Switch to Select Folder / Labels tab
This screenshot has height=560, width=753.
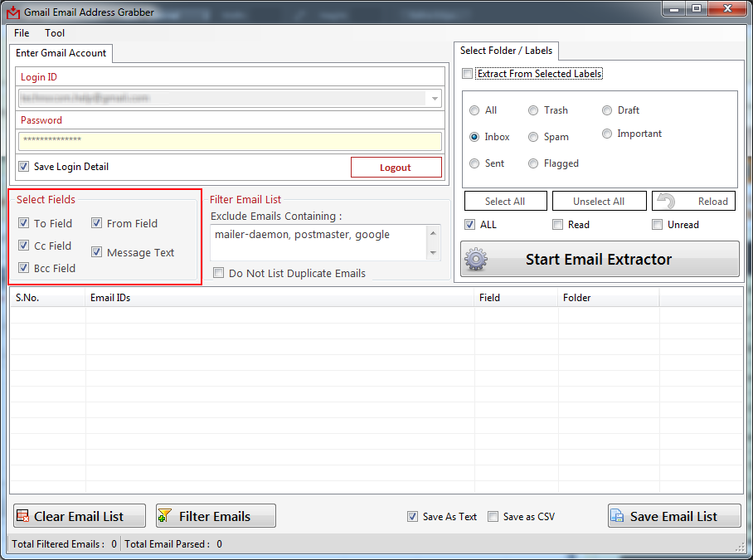[x=506, y=51]
